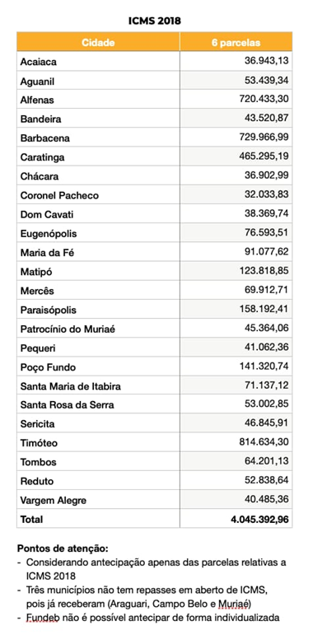
Task: Click the underlined word Fundeb
Action: [43, 618]
